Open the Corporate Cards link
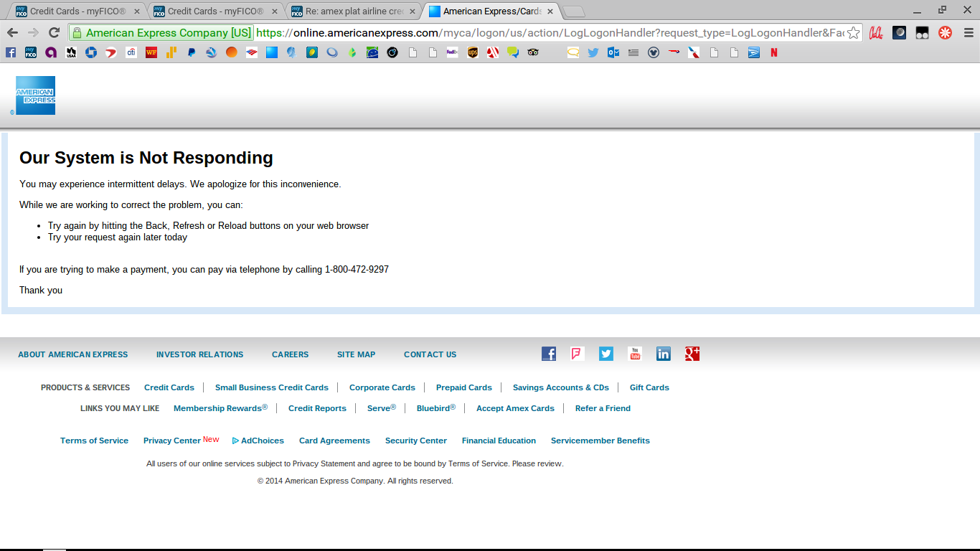Image resolution: width=980 pixels, height=551 pixels. pos(382,387)
